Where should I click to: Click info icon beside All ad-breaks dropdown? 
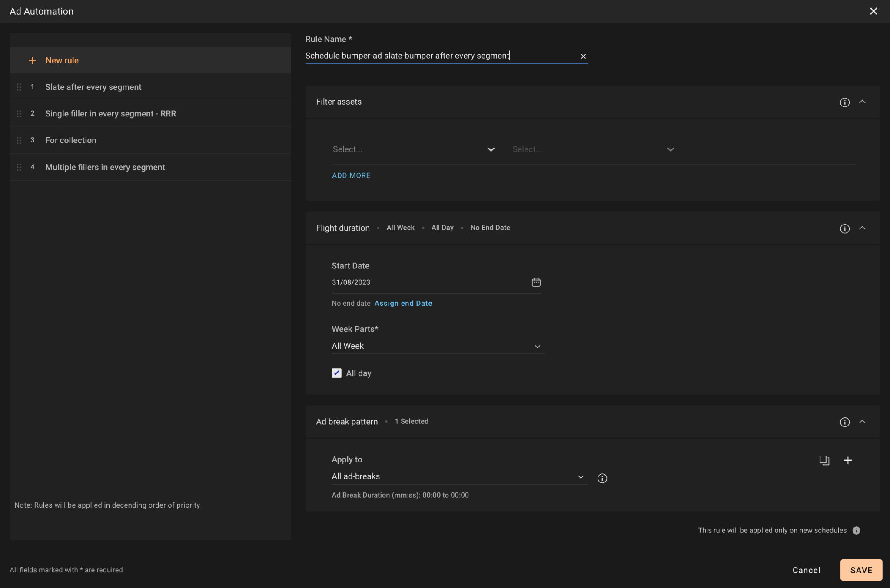click(602, 478)
